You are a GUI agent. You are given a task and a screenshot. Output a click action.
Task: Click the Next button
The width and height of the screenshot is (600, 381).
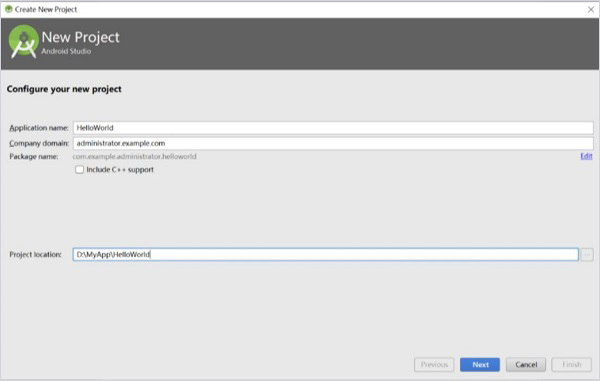click(x=480, y=365)
